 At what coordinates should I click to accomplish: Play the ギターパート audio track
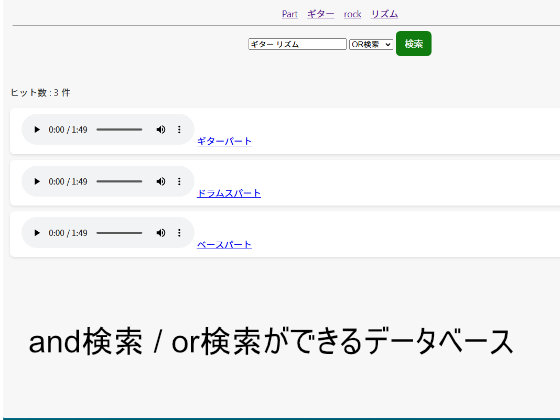coord(37,130)
